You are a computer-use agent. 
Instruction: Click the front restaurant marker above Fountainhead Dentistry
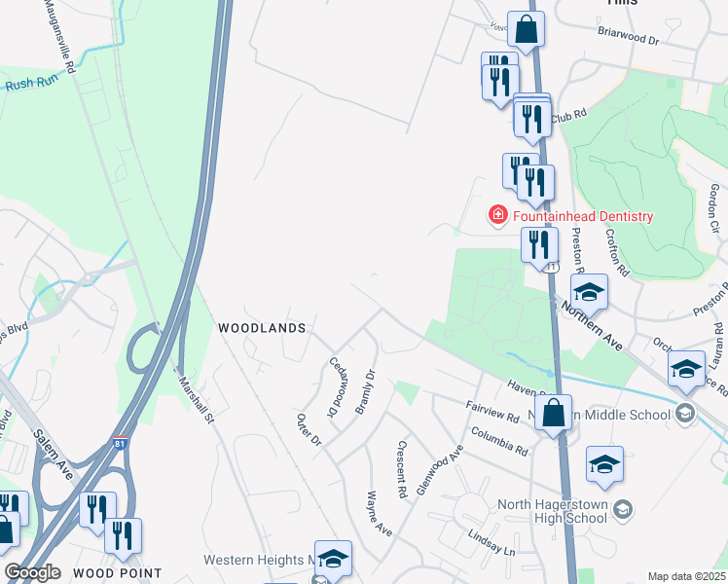tap(535, 184)
